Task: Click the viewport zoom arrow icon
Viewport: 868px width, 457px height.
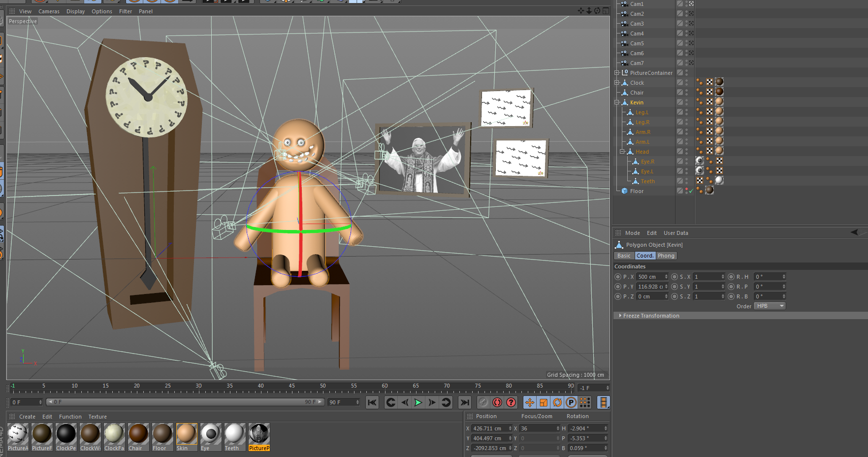Action: (x=589, y=10)
